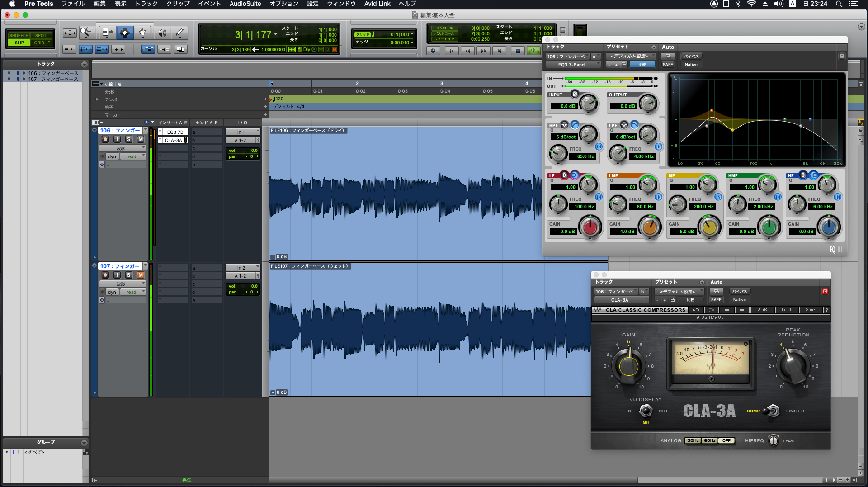
Task: Select the Scrubber speaker tool
Action: click(x=162, y=33)
